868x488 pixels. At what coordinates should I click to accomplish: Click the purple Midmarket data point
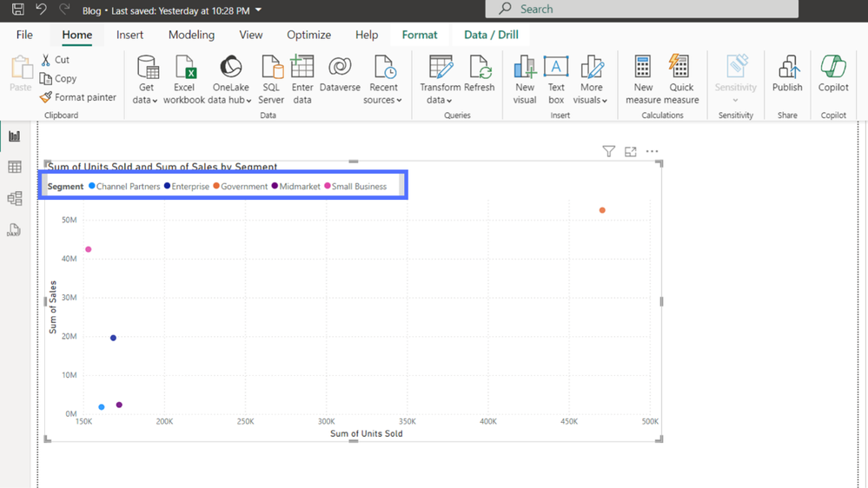(119, 405)
